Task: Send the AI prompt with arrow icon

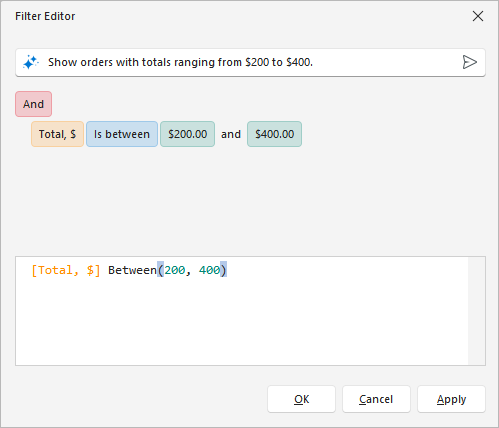Action: pos(470,62)
